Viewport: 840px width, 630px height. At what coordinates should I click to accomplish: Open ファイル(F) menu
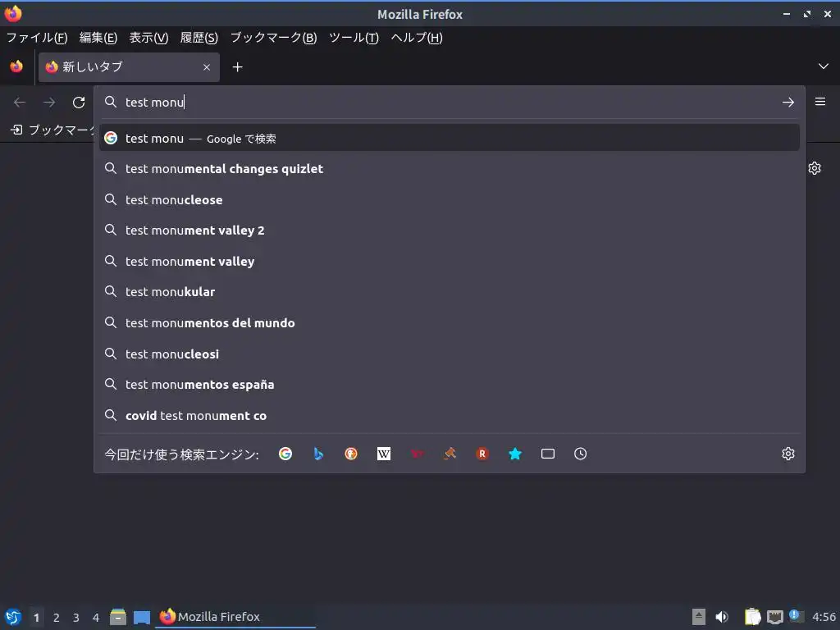[x=37, y=38]
